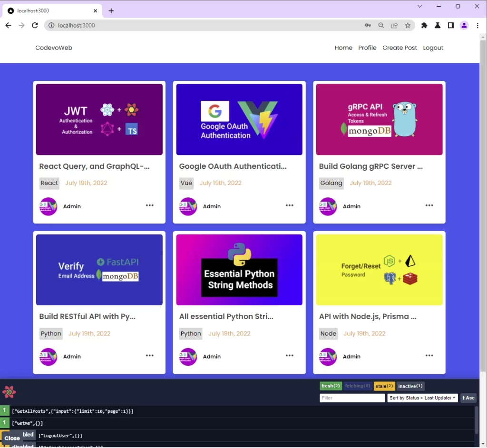
Task: Open options menu for Golang gRPC post
Action: tap(429, 205)
